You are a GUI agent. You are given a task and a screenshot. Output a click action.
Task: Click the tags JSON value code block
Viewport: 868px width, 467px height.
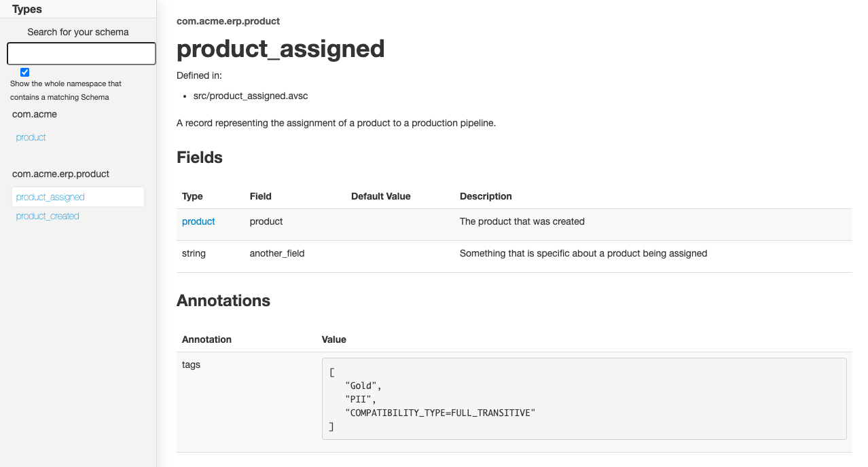(584, 398)
